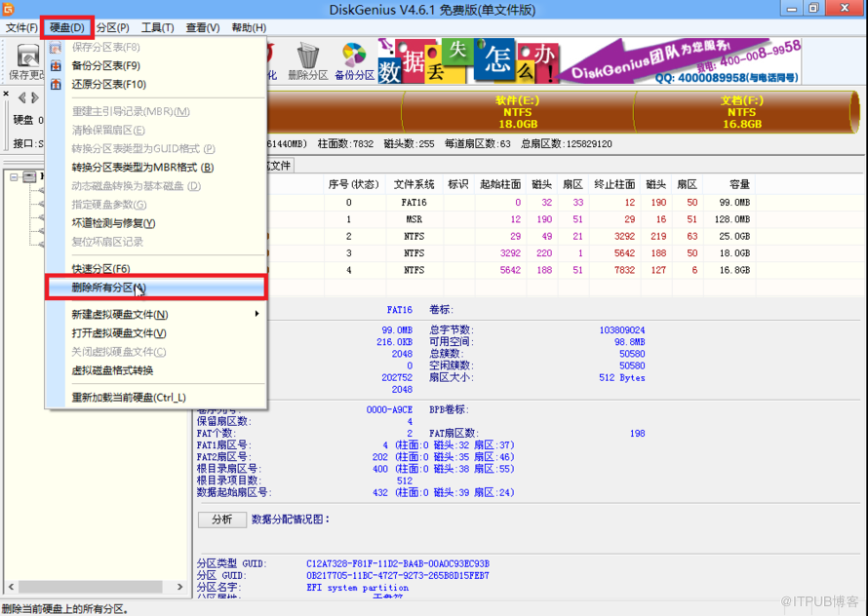Select the 文档(F:) partition bar
The image size is (868, 616).
click(741, 112)
